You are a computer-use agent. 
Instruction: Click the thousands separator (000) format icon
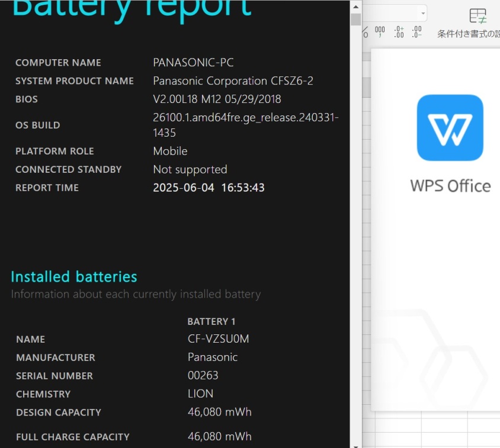[x=380, y=31]
